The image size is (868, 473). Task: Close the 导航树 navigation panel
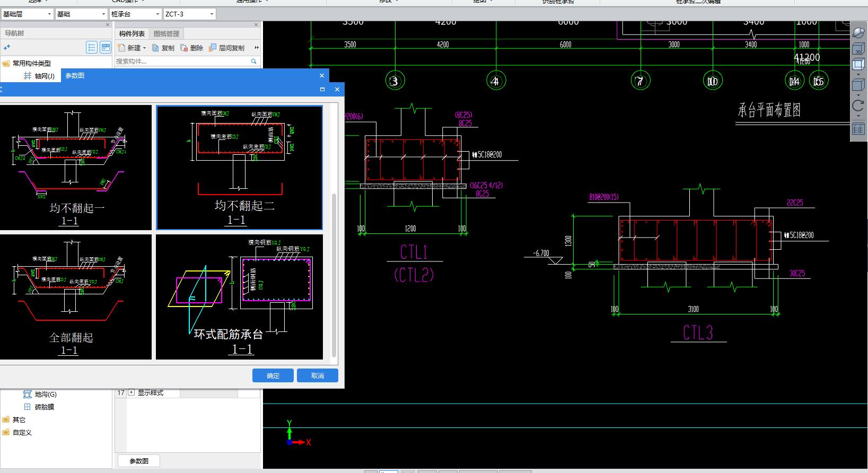(108, 24)
